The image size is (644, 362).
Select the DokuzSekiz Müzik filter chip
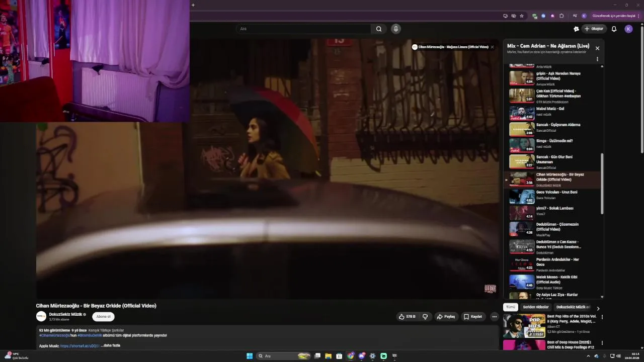tap(573, 307)
